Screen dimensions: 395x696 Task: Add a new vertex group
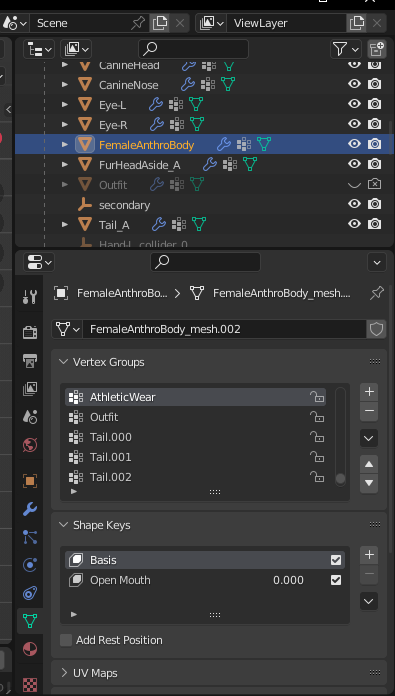pyautogui.click(x=369, y=392)
